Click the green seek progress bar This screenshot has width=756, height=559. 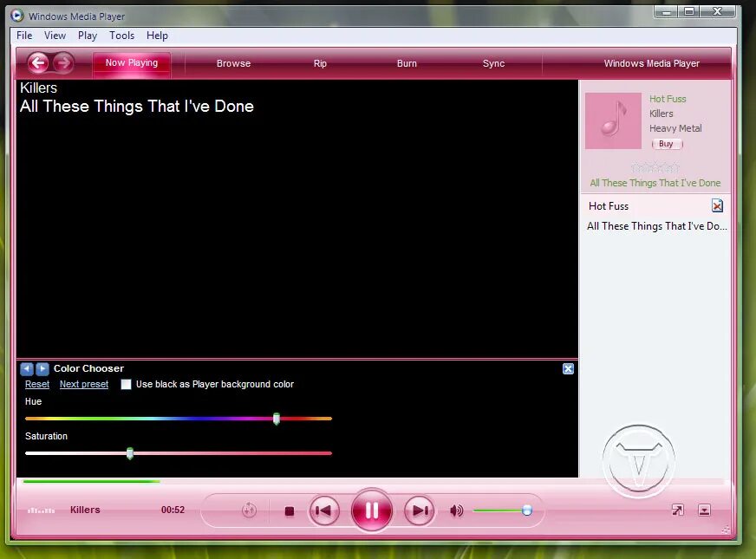pyautogui.click(x=91, y=481)
